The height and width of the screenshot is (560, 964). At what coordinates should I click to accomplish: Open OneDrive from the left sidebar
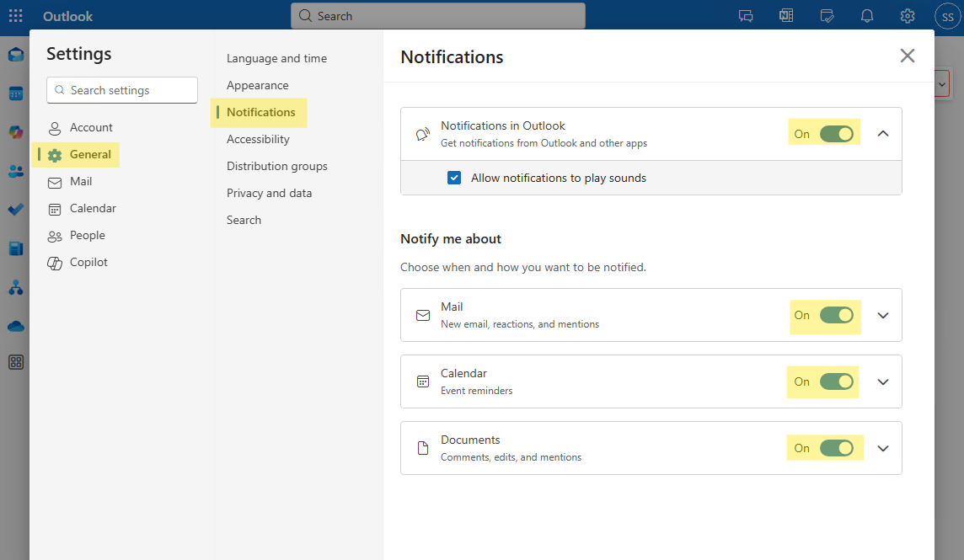[x=15, y=326]
